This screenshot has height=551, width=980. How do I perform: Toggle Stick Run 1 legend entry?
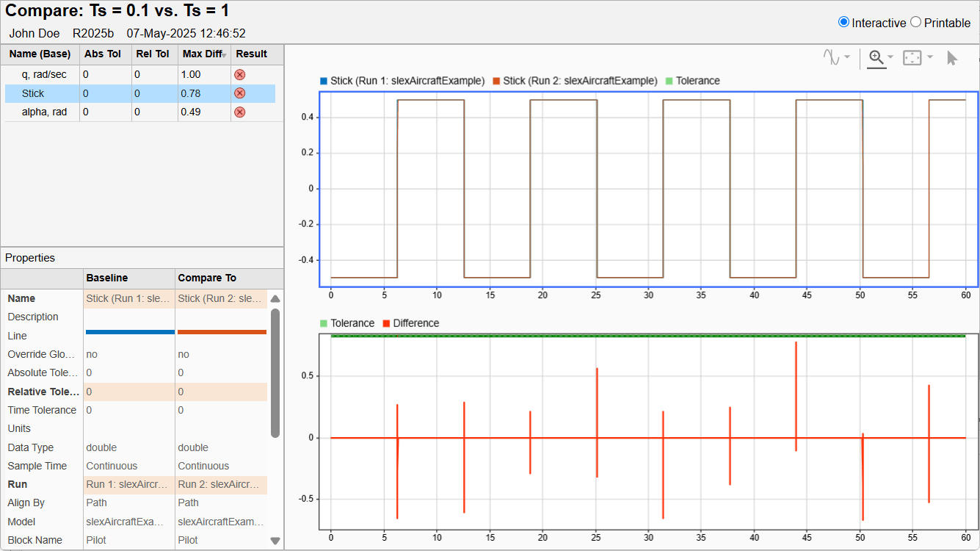402,81
